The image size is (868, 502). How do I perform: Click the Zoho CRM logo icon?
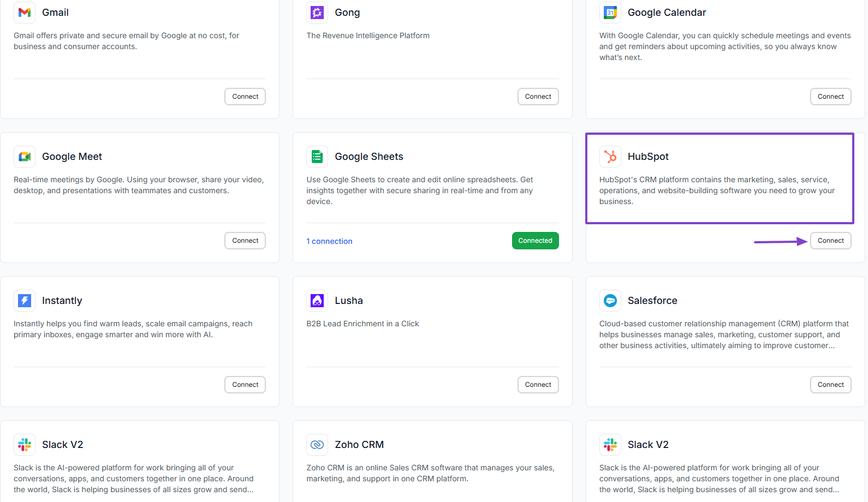pyautogui.click(x=317, y=445)
